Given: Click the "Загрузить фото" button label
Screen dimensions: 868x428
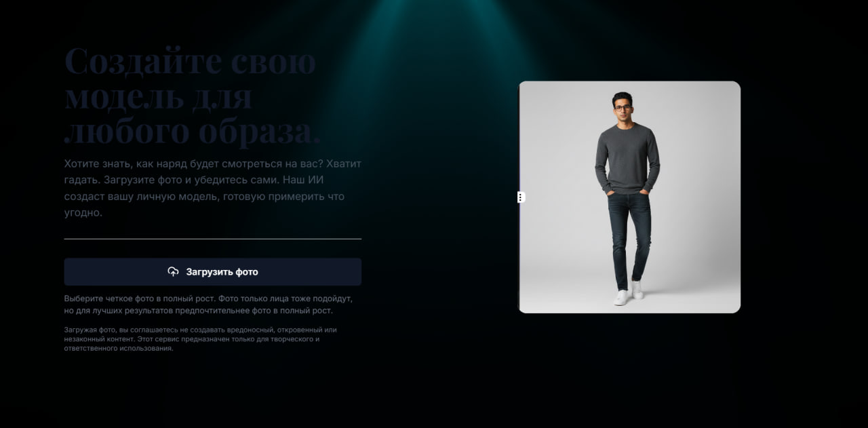Looking at the screenshot, I should pyautogui.click(x=222, y=272).
